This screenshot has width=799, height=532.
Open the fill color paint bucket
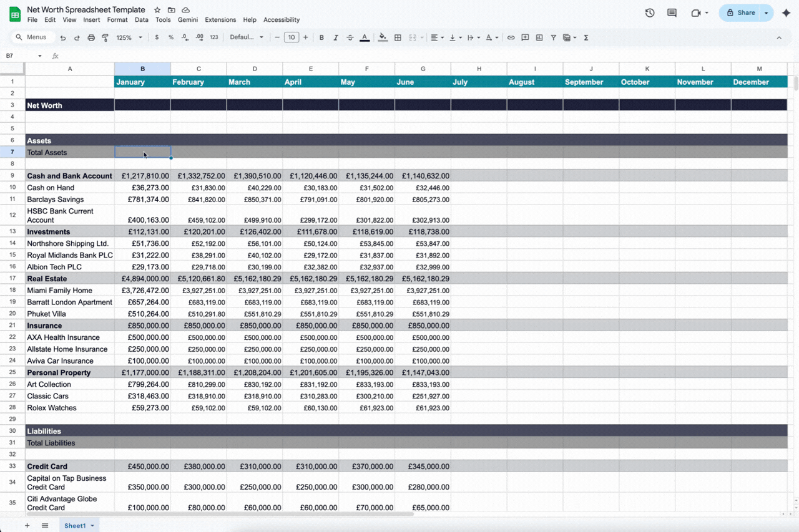(383, 37)
